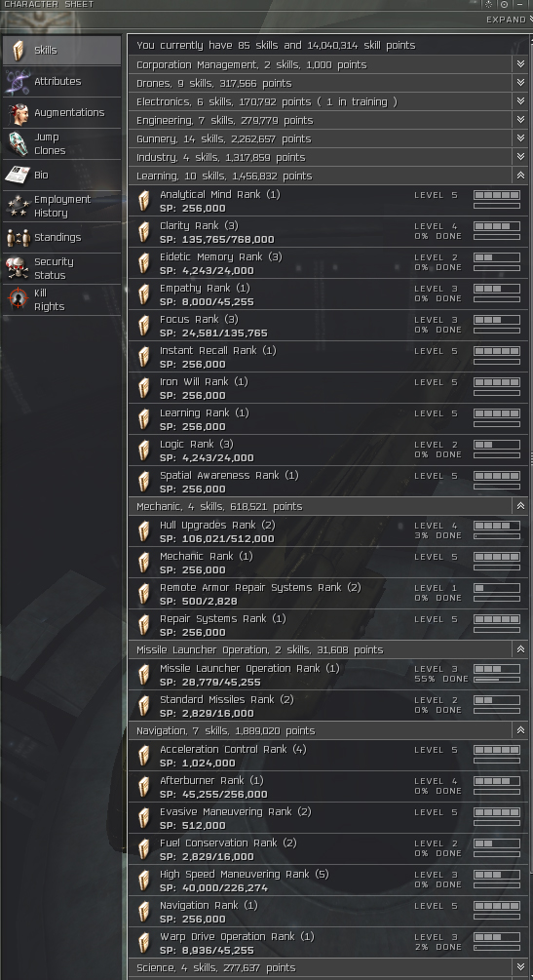
Task: Click the Augmentations head icon
Action: point(18,113)
